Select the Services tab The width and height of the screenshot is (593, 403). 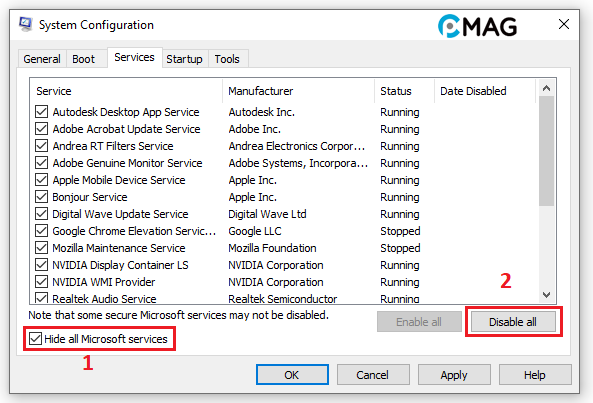(134, 57)
